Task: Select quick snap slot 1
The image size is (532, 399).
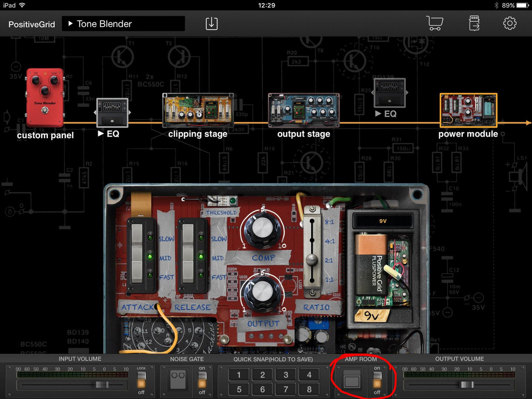Action: coord(239,375)
